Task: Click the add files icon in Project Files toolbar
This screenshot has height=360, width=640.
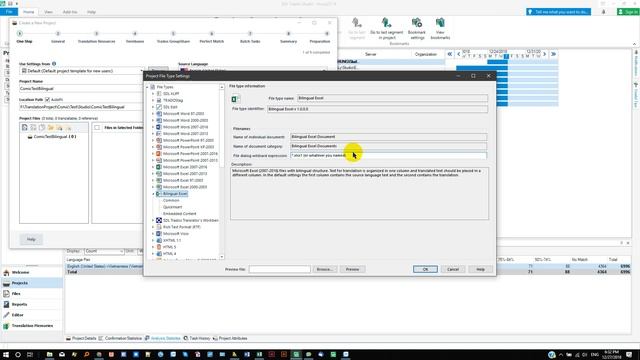Action: point(24,128)
